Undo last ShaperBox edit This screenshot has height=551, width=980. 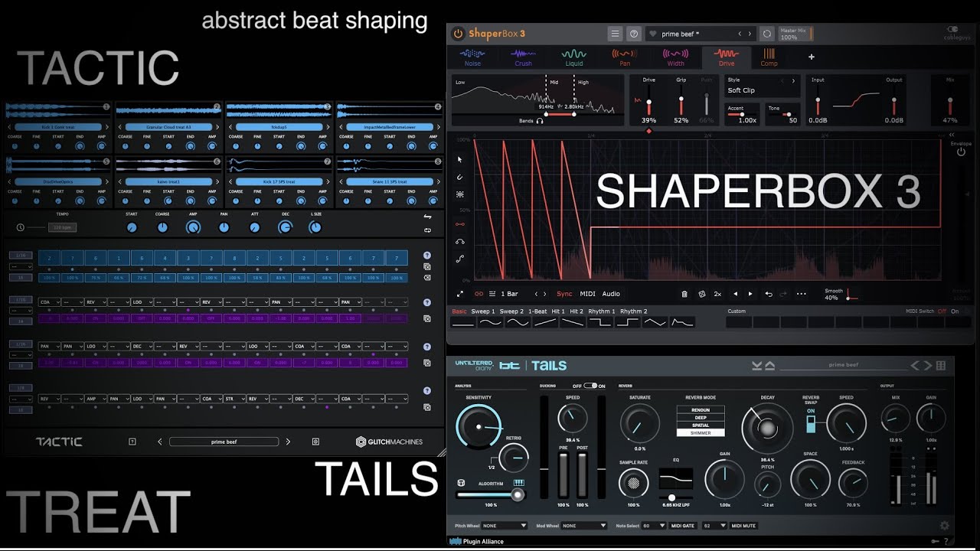pos(769,294)
